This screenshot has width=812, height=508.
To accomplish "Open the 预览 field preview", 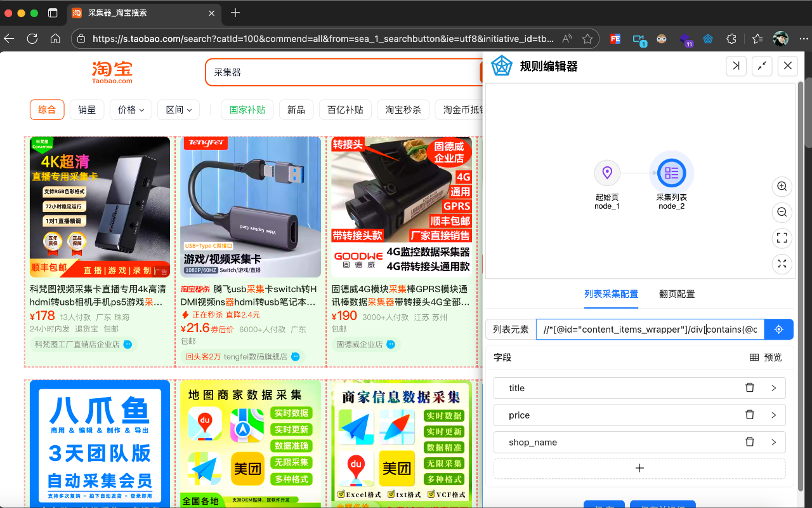I will [766, 358].
